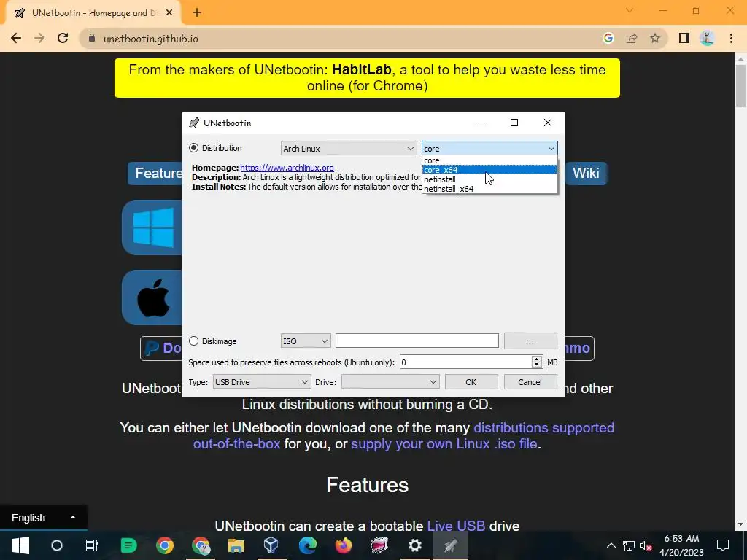This screenshot has height=560, width=747.
Task: Open tab search chevron in Chrome
Action: (x=630, y=10)
